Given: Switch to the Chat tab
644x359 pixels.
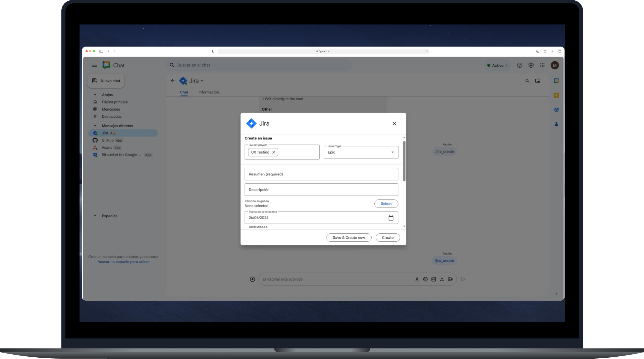Looking at the screenshot, I should tap(184, 92).
